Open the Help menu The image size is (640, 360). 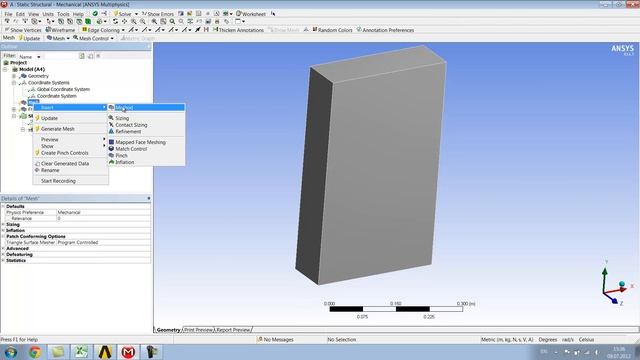point(78,14)
